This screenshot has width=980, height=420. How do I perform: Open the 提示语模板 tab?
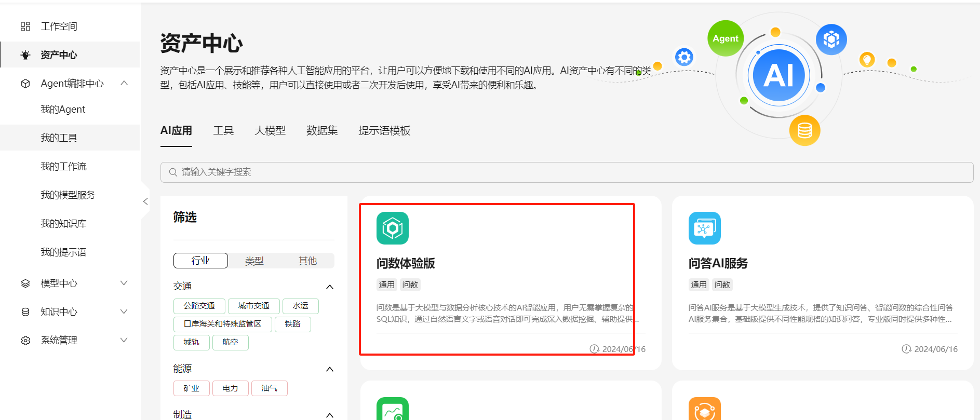point(384,131)
